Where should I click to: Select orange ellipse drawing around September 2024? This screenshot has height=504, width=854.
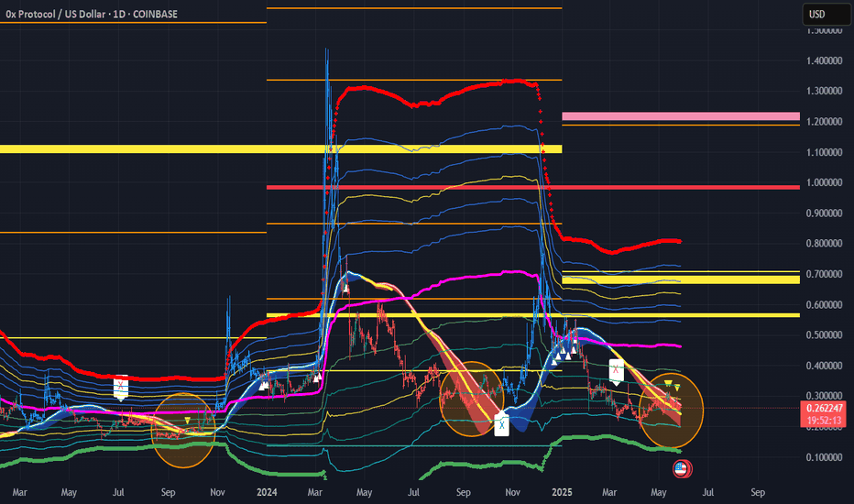[x=472, y=399]
